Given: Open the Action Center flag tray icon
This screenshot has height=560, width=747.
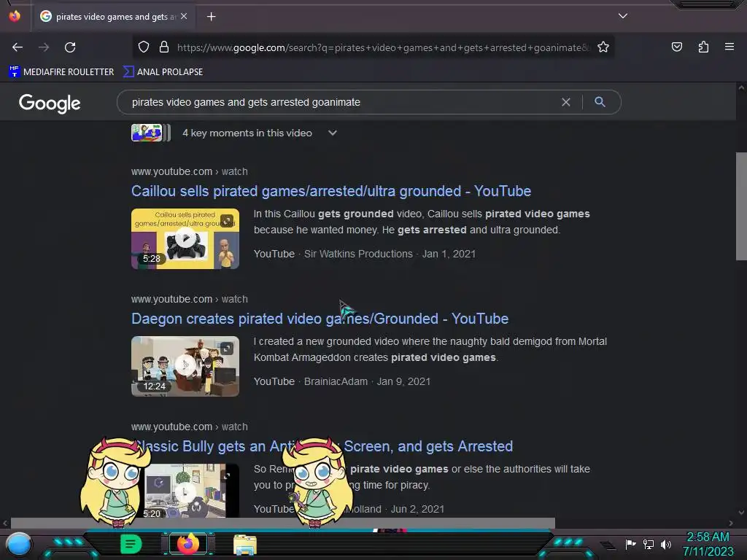Looking at the screenshot, I should 630,544.
